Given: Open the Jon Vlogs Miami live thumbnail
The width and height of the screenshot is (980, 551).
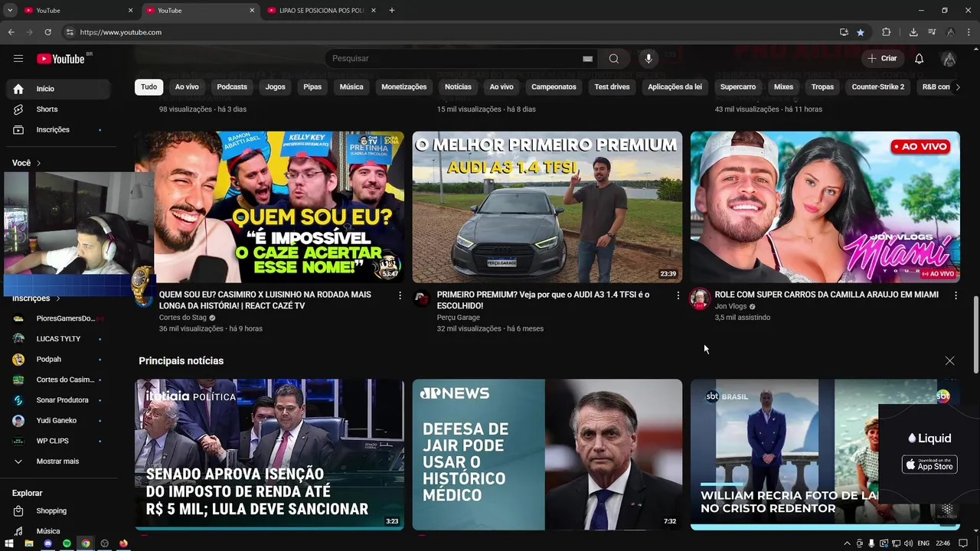Looking at the screenshot, I should (825, 207).
